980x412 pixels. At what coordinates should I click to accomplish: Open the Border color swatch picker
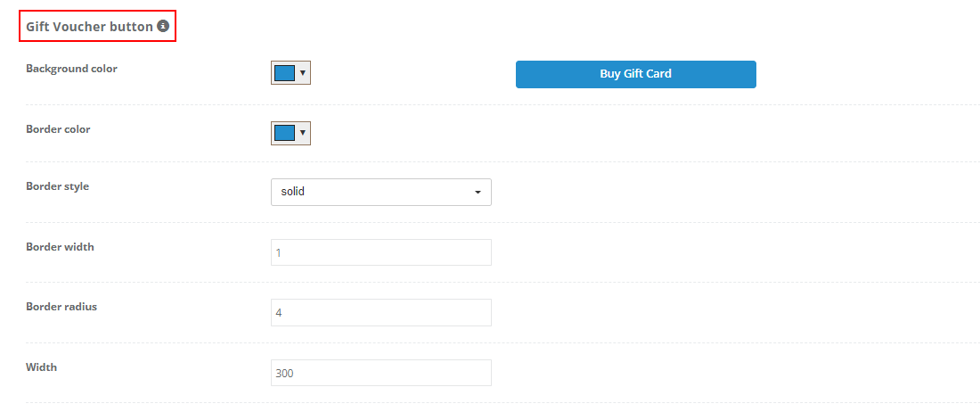285,133
